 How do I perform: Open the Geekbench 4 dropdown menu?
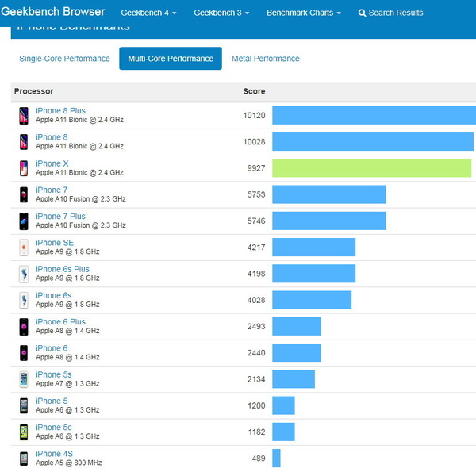(148, 13)
